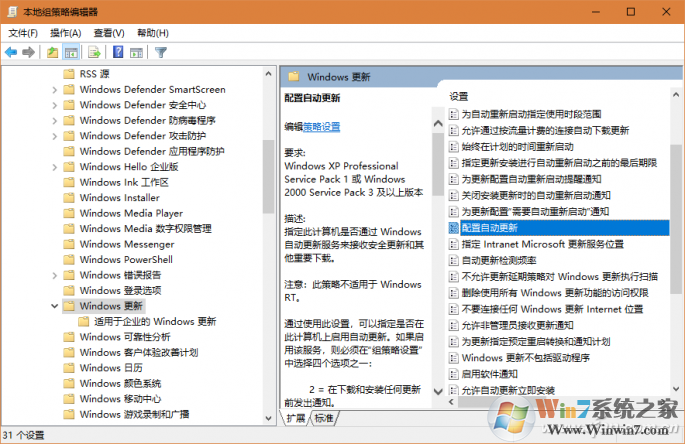Viewport: 685px width, 444px height.
Task: Click the Filter funnel toolbar icon
Action: [x=161, y=52]
